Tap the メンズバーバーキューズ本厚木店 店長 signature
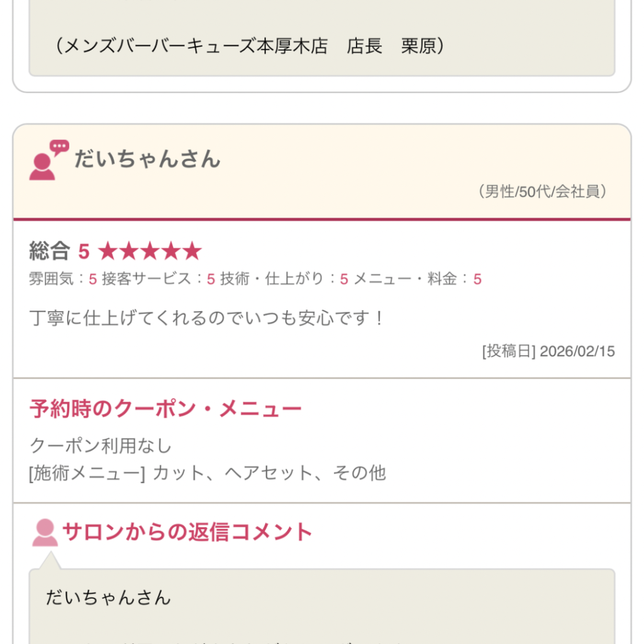This screenshot has height=644, width=644. click(x=250, y=47)
